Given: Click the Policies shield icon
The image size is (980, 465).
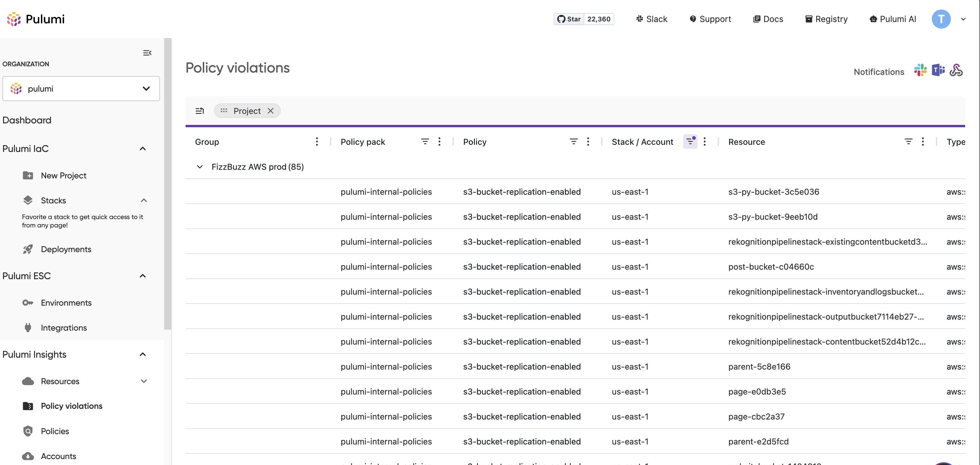Looking at the screenshot, I should (28, 431).
